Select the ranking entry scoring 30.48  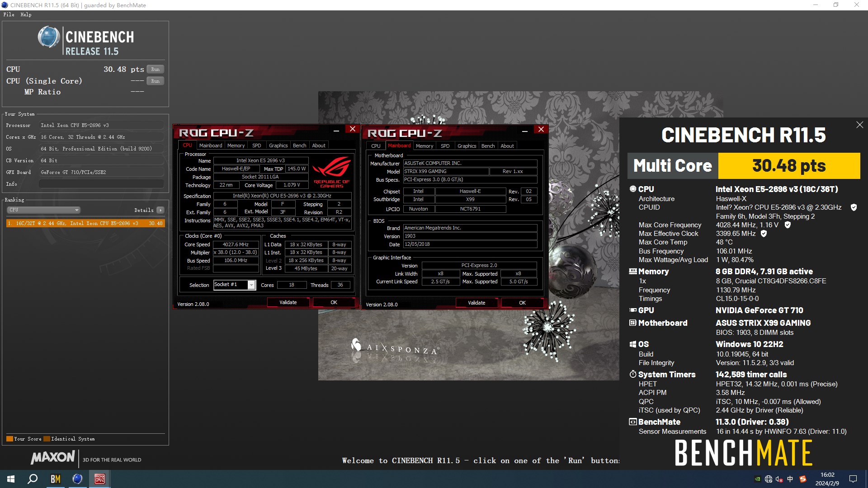85,223
